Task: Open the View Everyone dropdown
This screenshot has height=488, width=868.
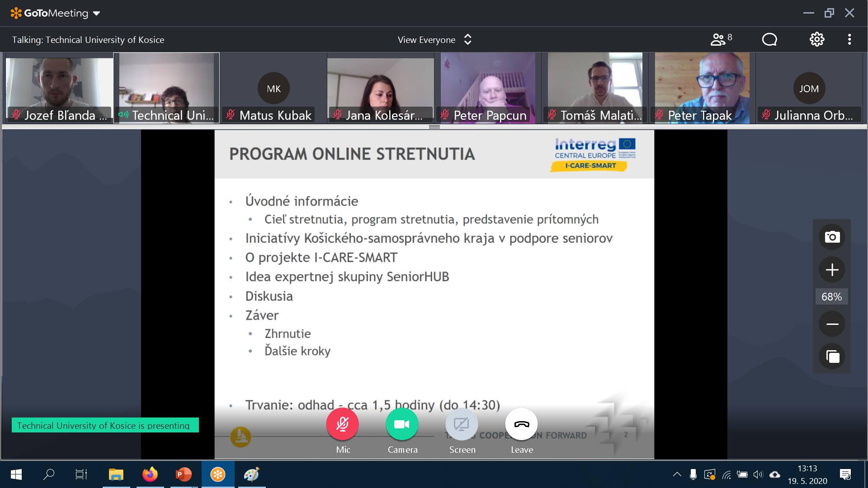Action: 434,39
